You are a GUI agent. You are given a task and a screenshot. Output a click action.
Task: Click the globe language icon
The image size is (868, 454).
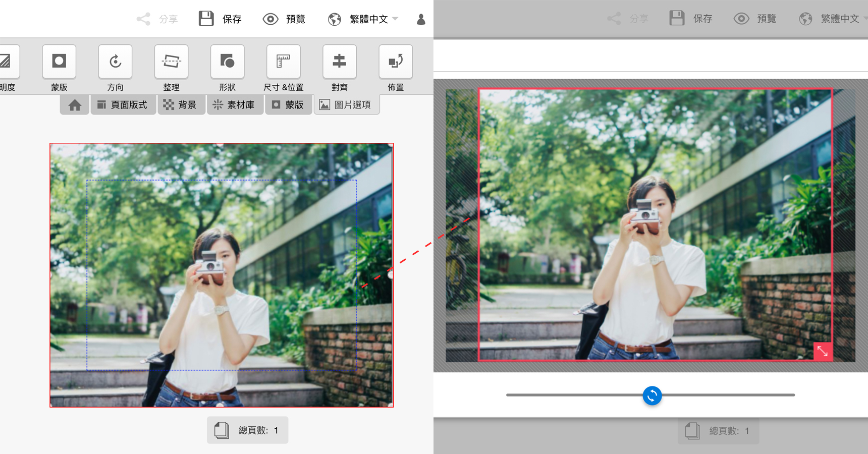(334, 19)
